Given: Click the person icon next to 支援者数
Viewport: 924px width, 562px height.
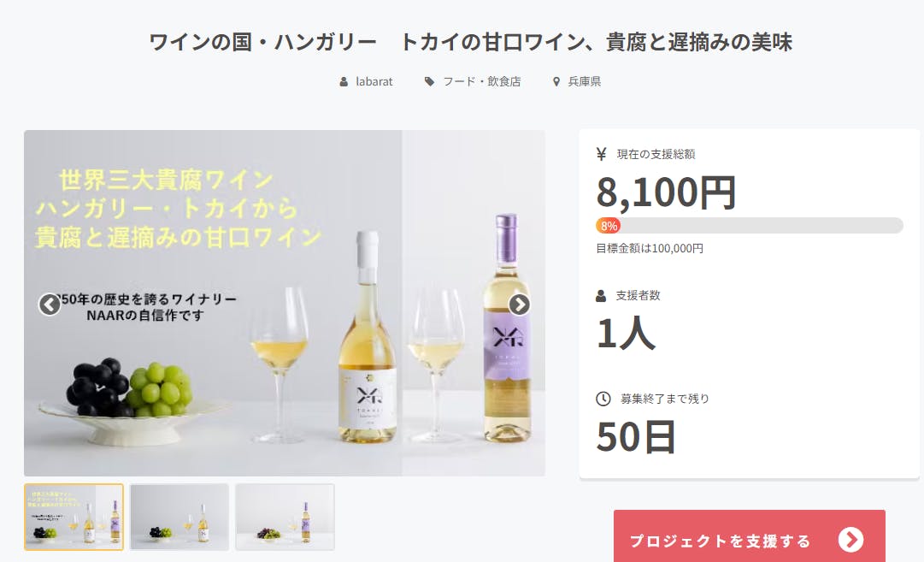Looking at the screenshot, I should [x=601, y=295].
